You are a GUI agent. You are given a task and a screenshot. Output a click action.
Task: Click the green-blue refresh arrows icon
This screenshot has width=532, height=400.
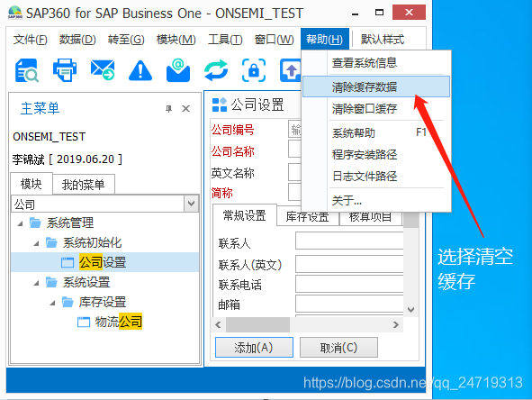(x=216, y=70)
